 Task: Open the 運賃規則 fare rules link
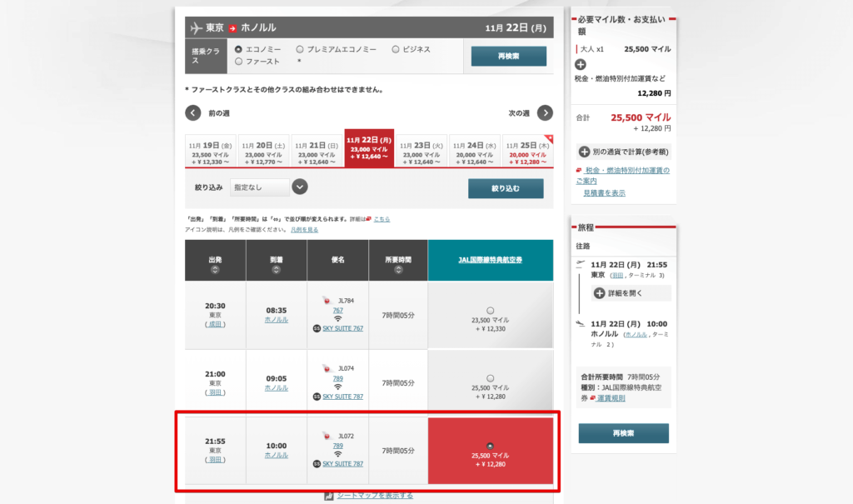[x=611, y=398]
